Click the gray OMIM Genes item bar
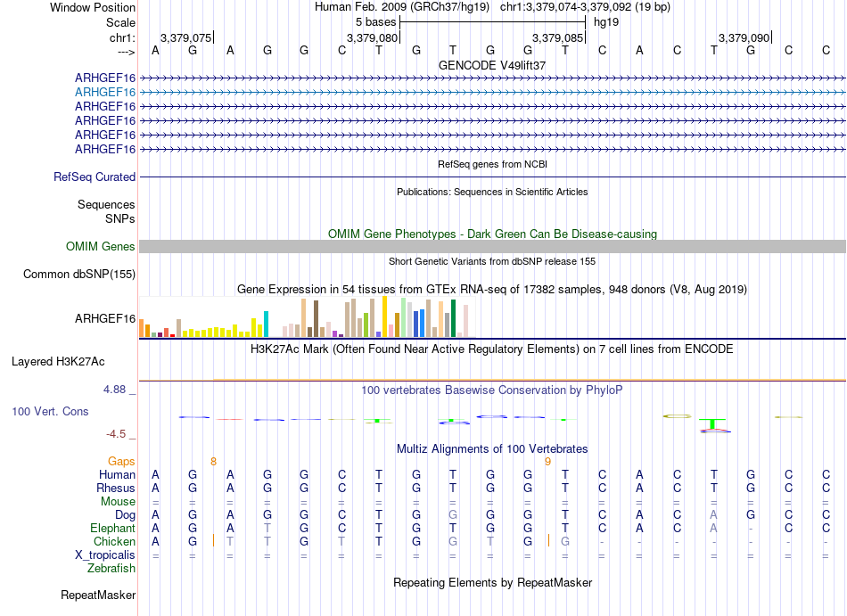847x616 pixels. click(x=493, y=247)
